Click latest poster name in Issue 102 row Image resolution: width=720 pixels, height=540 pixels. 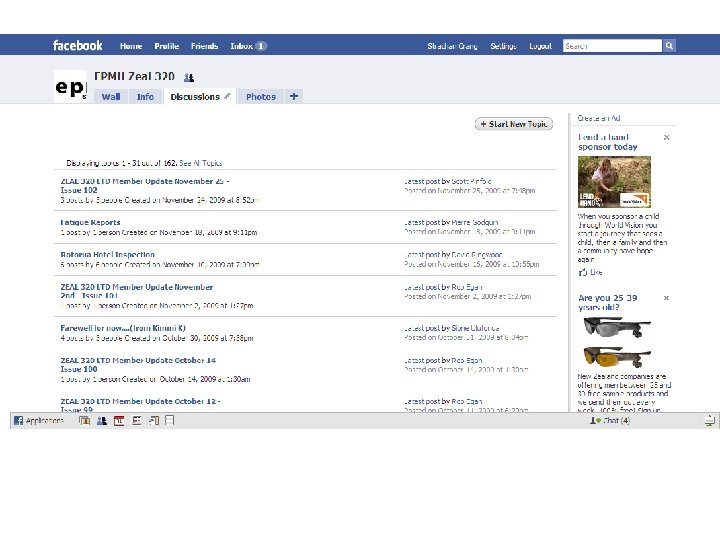(x=471, y=181)
